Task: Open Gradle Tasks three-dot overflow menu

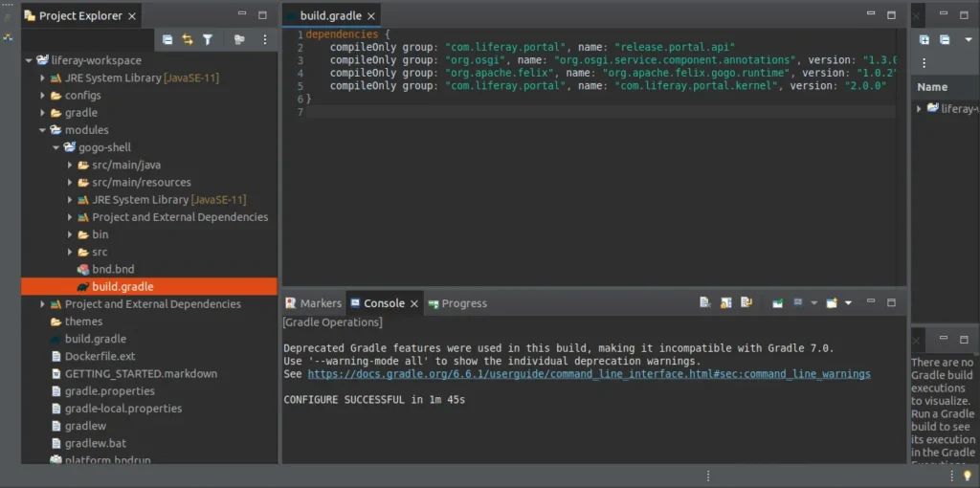Action: [x=924, y=62]
